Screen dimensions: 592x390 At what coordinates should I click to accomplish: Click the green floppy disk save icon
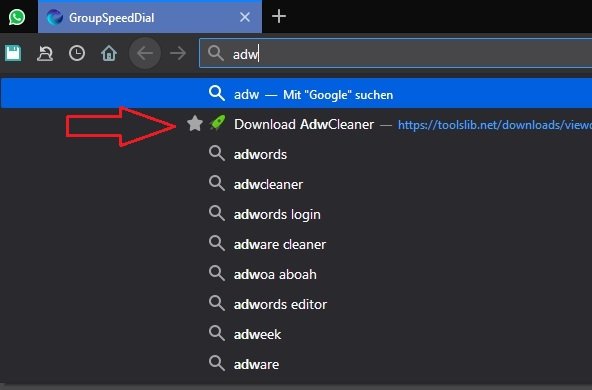click(x=13, y=53)
